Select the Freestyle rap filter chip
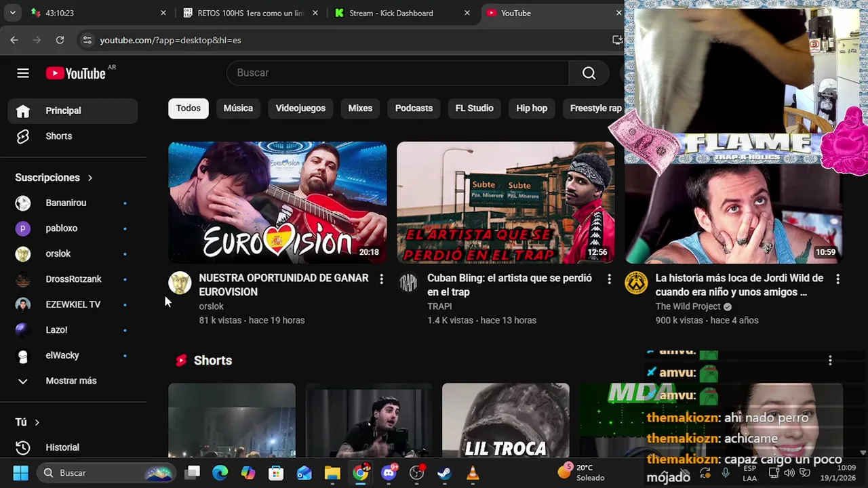This screenshot has width=868, height=488. 595,108
